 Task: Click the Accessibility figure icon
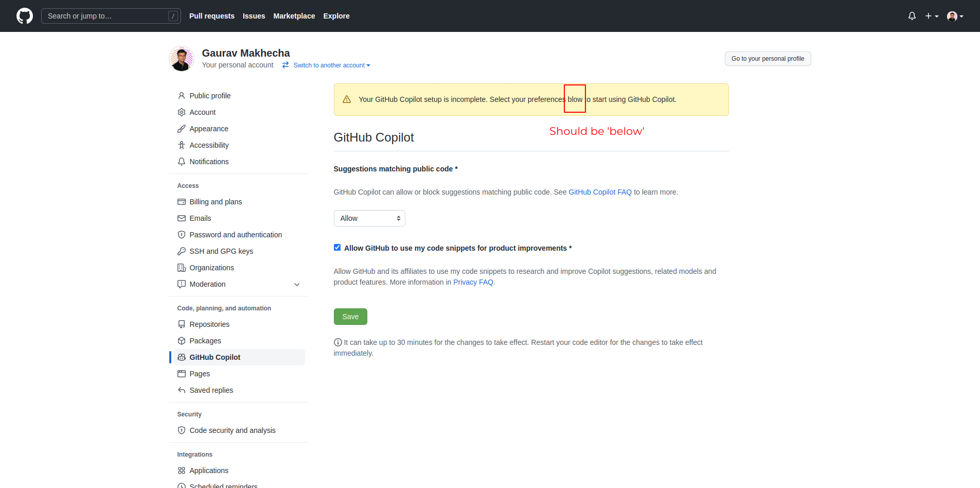click(182, 145)
